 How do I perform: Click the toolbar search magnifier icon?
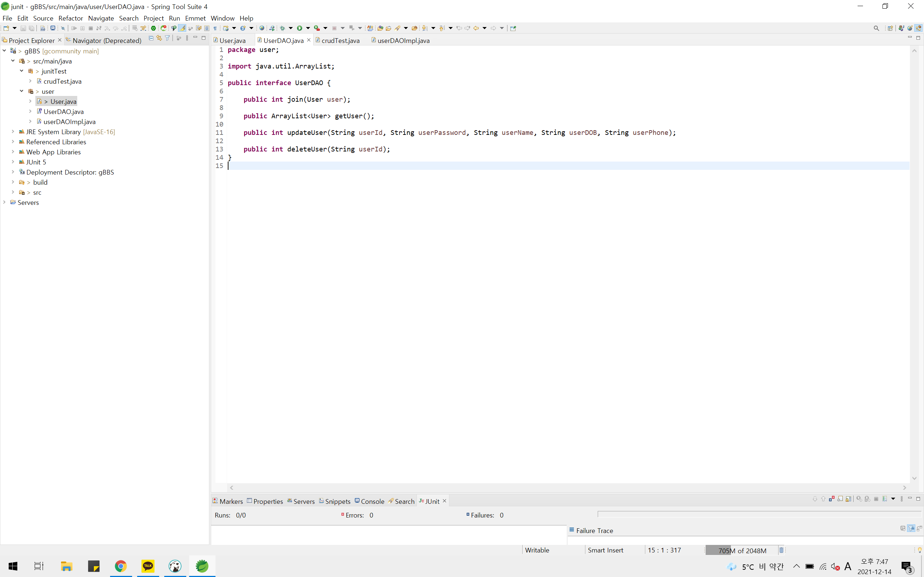pyautogui.click(x=876, y=28)
